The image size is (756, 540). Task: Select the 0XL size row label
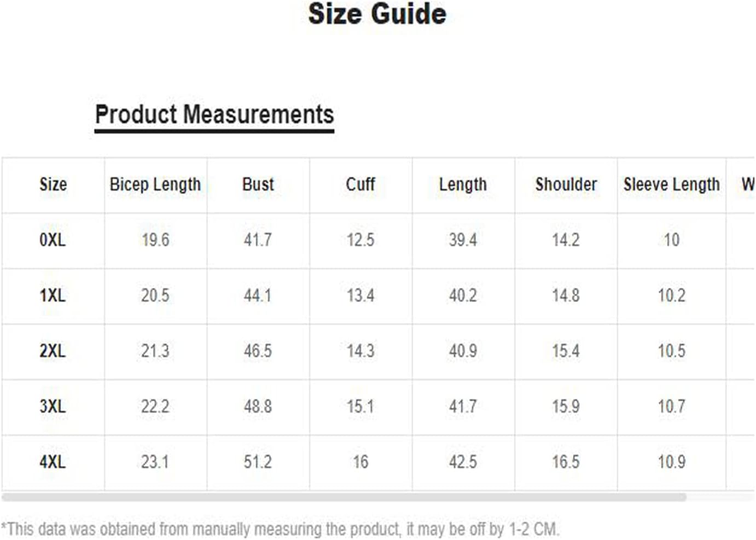pos(53,240)
